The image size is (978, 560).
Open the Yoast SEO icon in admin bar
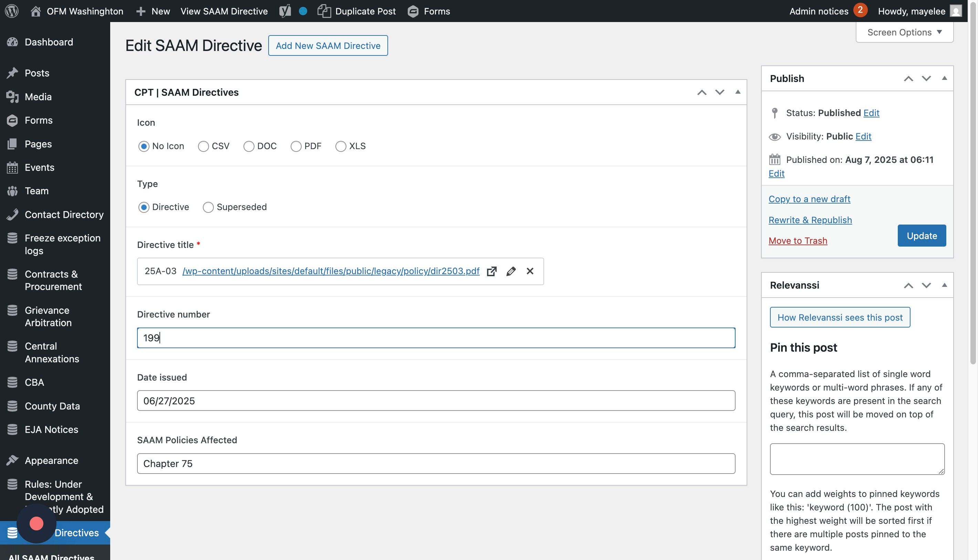click(x=285, y=11)
